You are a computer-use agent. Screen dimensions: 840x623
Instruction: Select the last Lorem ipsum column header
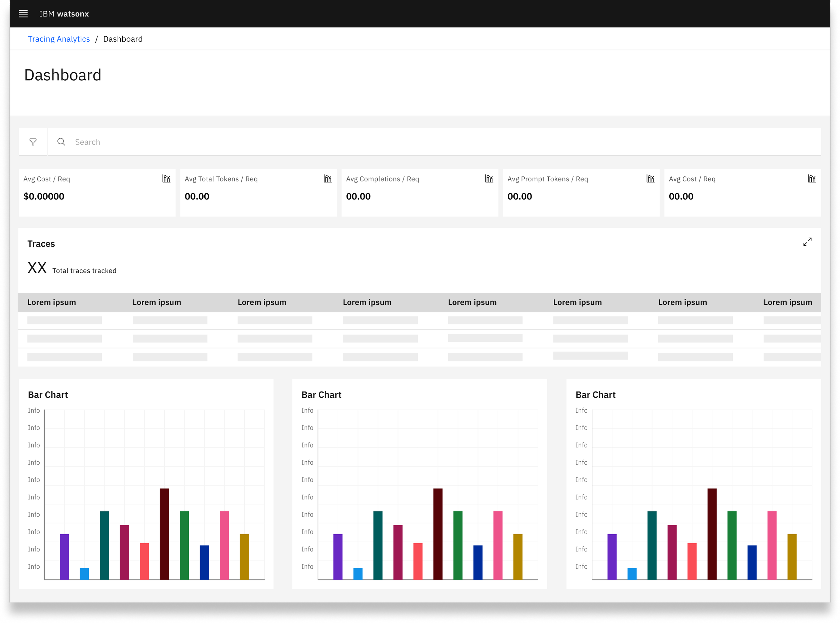tap(788, 302)
